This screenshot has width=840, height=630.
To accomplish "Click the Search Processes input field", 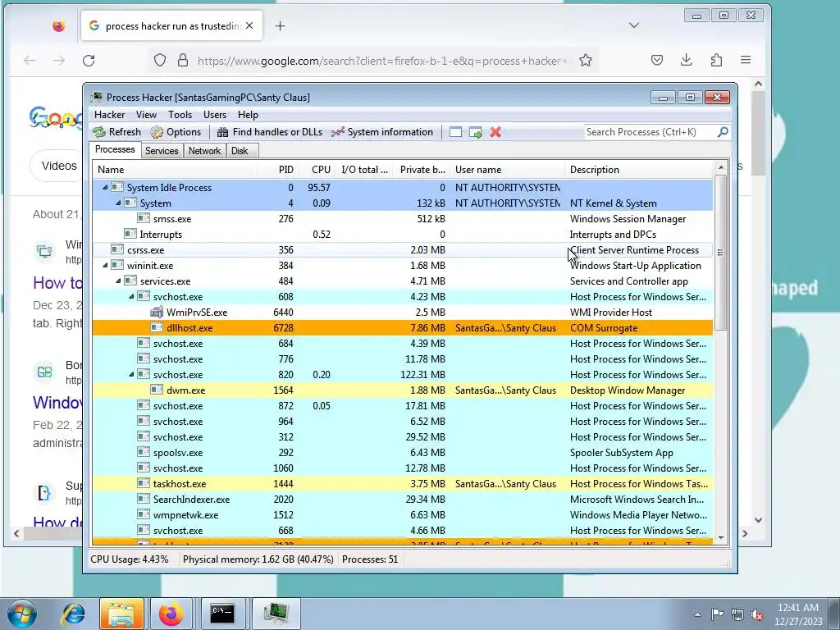I will coord(650,132).
